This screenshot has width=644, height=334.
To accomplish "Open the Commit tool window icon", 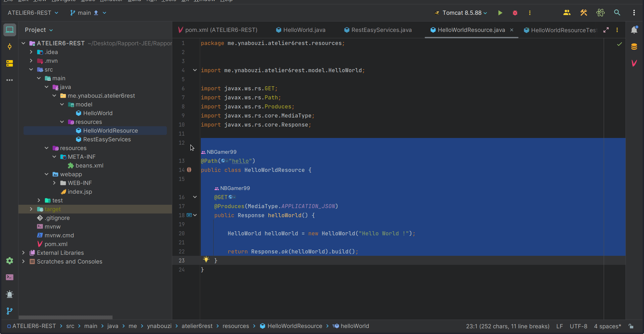I will pyautogui.click(x=9, y=47).
